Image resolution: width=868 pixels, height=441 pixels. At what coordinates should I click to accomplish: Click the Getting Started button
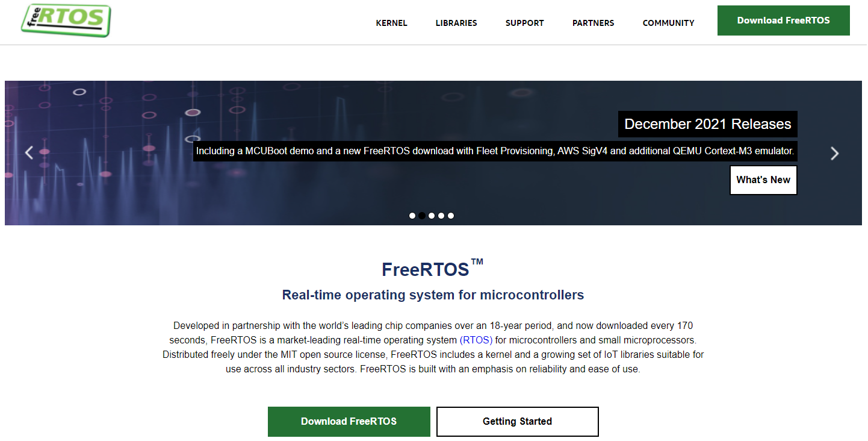(x=517, y=421)
